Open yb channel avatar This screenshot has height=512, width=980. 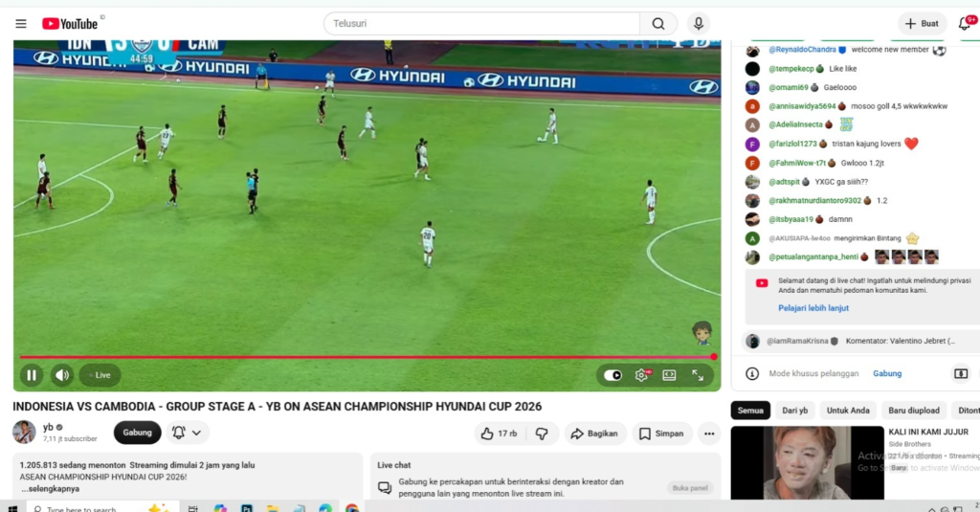pyautogui.click(x=24, y=432)
